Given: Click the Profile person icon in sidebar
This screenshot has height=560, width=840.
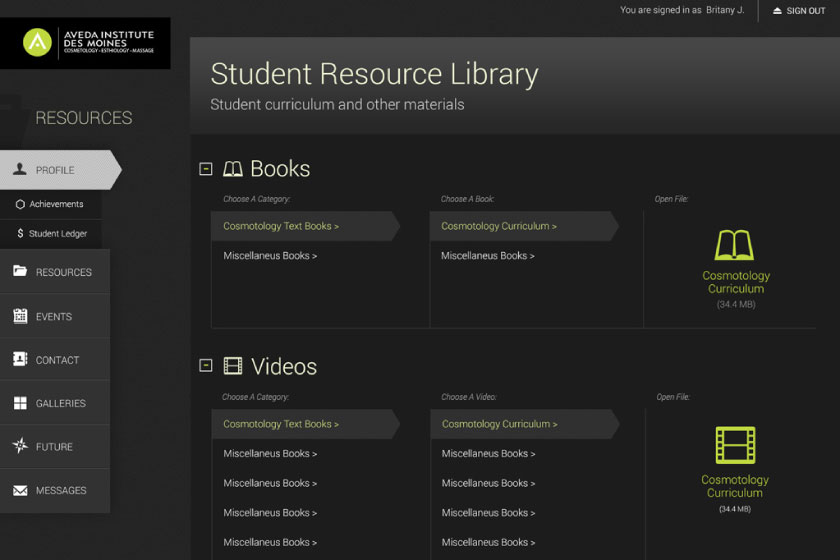Looking at the screenshot, I should tap(20, 169).
